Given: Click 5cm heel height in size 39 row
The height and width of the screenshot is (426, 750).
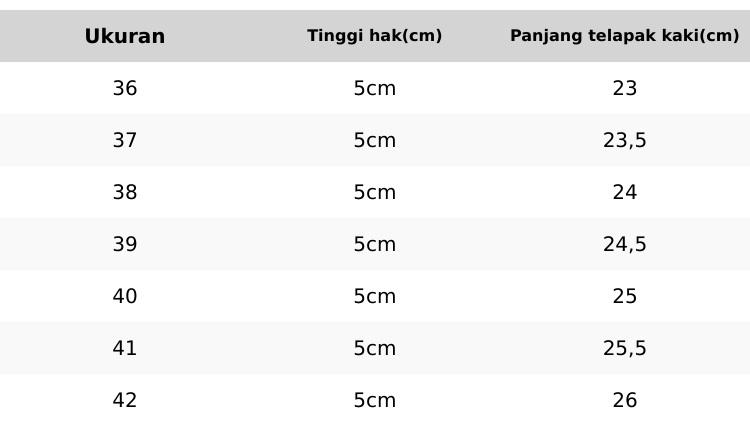Looking at the screenshot, I should 375,245.
